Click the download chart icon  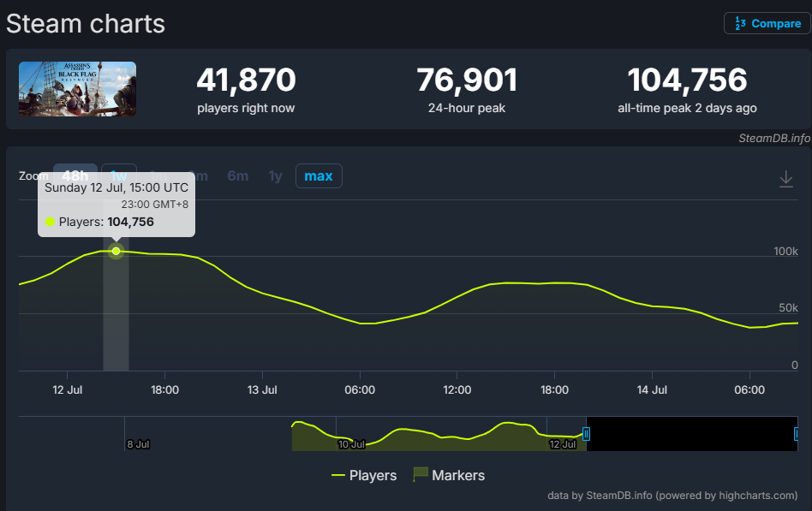coord(785,179)
